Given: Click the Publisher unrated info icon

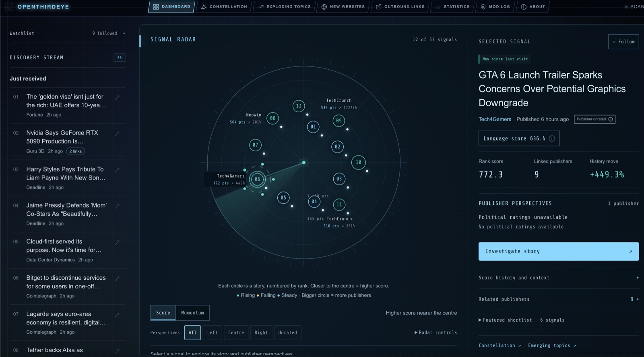Looking at the screenshot, I should point(611,119).
